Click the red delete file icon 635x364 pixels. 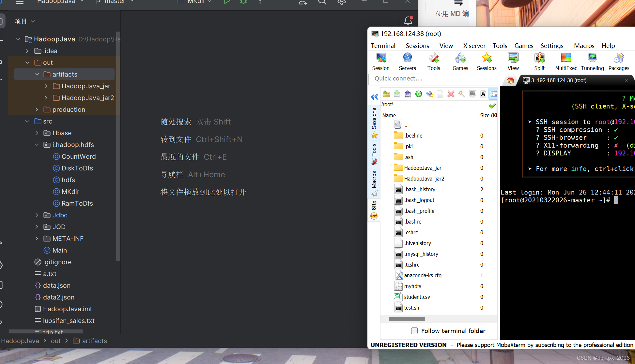(x=451, y=94)
